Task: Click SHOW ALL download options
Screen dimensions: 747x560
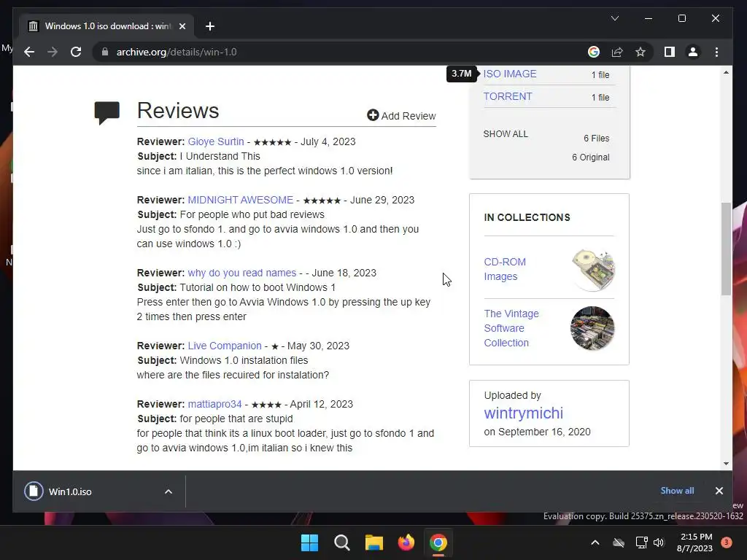Action: [x=506, y=134]
